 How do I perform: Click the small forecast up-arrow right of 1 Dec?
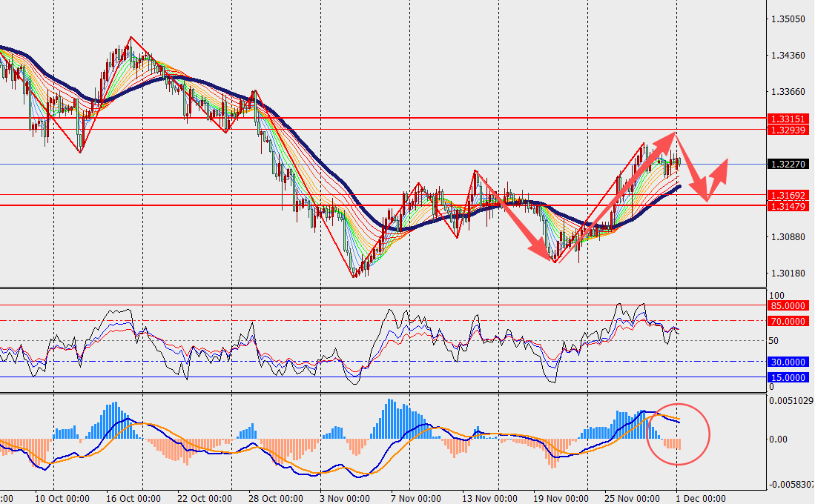point(718,176)
